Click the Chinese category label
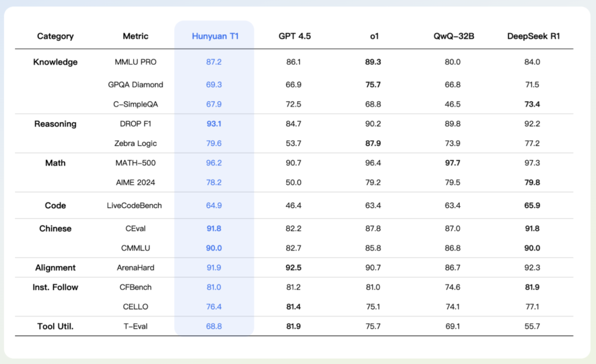The height and width of the screenshot is (364, 596). click(x=55, y=229)
